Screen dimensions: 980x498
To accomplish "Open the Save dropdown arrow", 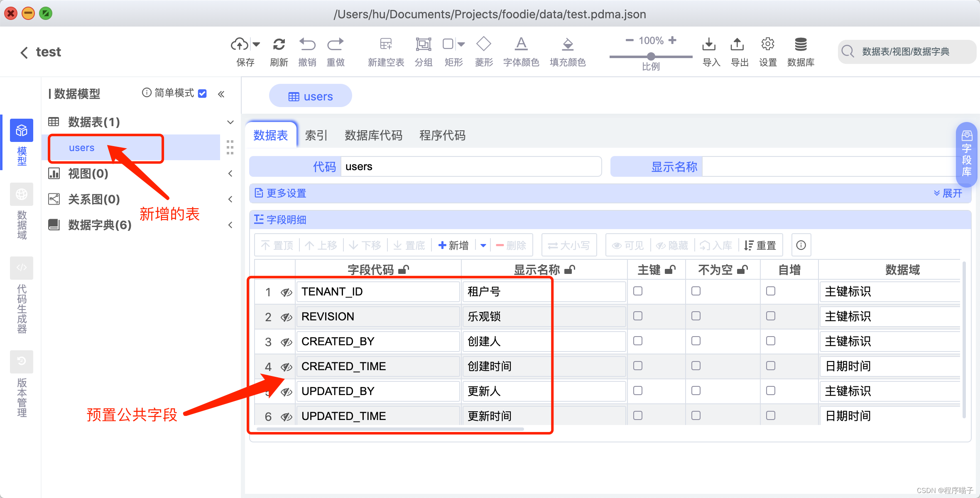I will (x=256, y=44).
